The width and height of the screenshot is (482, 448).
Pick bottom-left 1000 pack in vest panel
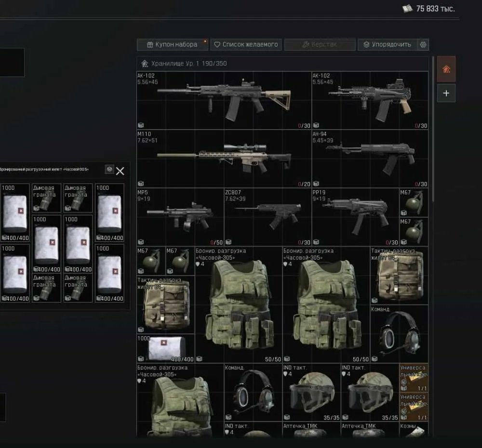15,273
